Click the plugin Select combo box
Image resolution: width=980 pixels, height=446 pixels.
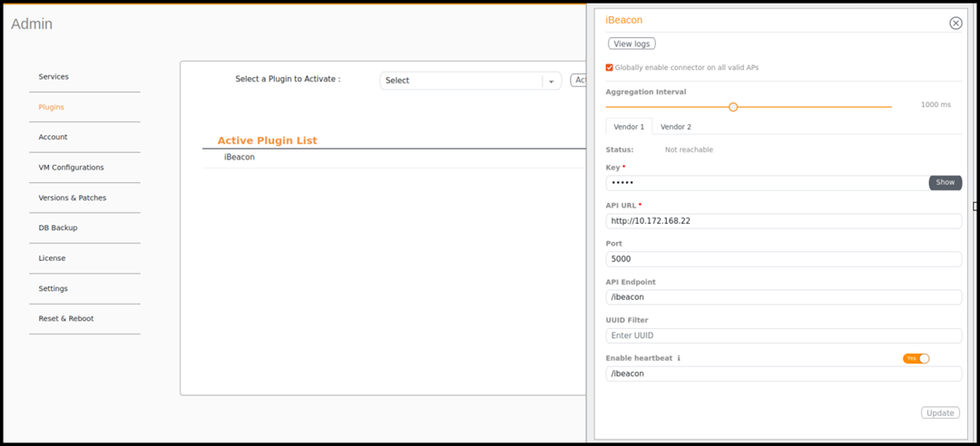click(x=471, y=81)
